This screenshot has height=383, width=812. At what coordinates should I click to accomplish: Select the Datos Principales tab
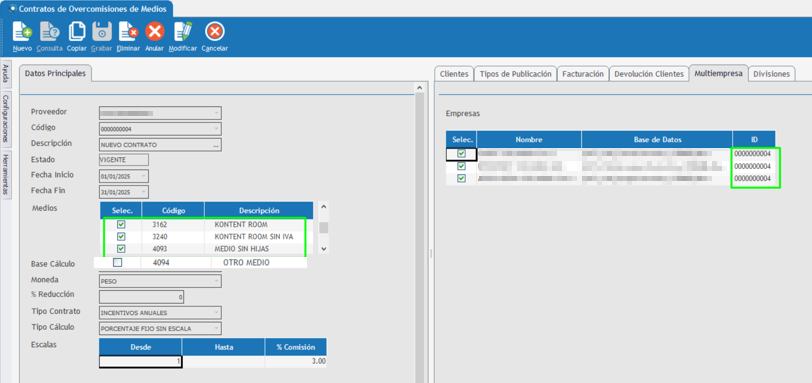[56, 73]
